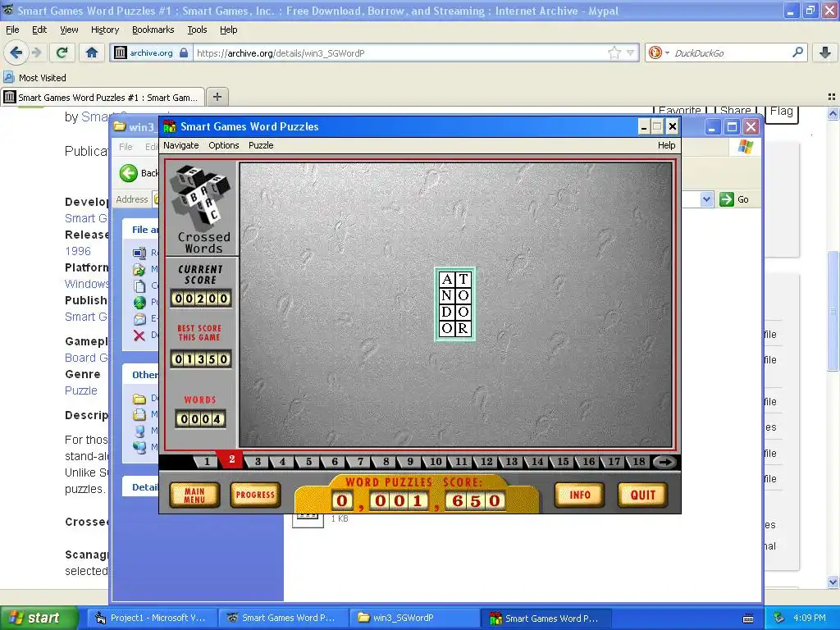
Task: Click the Smart Games Word Puzzles title icon
Action: pos(170,126)
